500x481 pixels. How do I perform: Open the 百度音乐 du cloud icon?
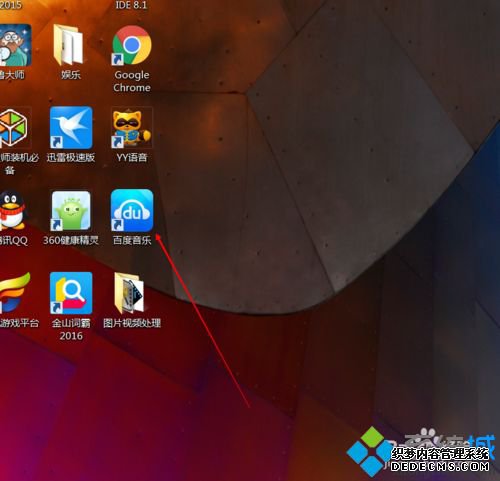(x=132, y=210)
